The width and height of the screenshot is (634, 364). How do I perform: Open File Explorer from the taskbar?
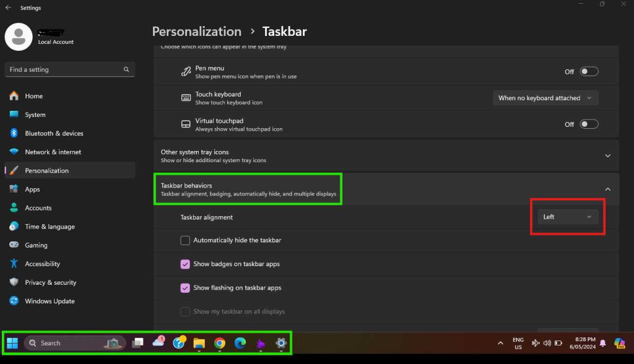pos(199,342)
